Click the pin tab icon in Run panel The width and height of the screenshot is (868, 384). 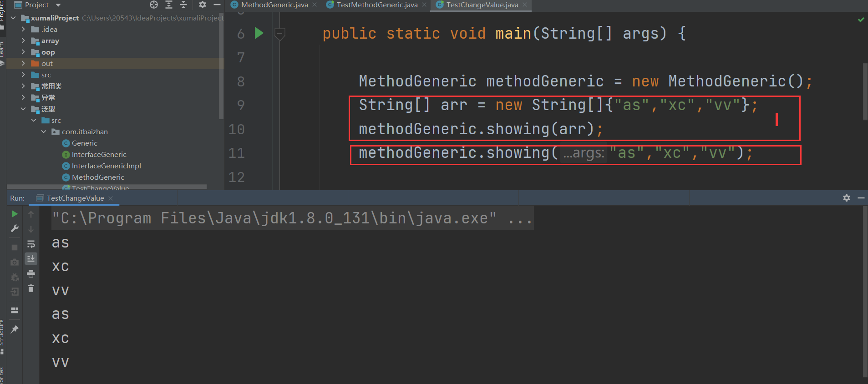[15, 329]
